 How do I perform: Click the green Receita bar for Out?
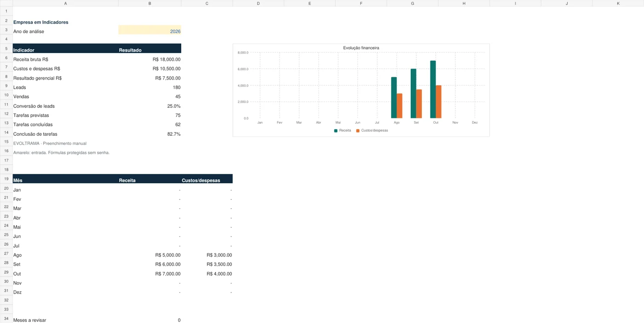point(433,89)
